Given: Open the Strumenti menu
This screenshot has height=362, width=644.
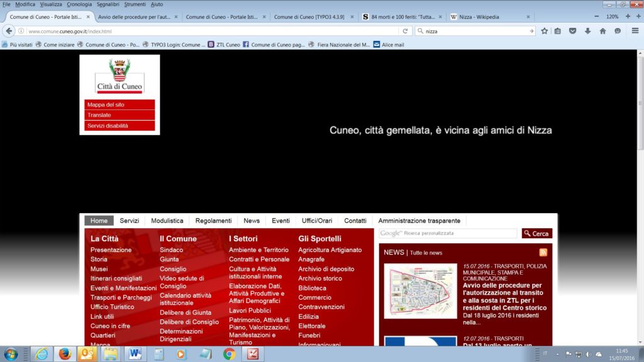Looking at the screenshot, I should point(135,4).
